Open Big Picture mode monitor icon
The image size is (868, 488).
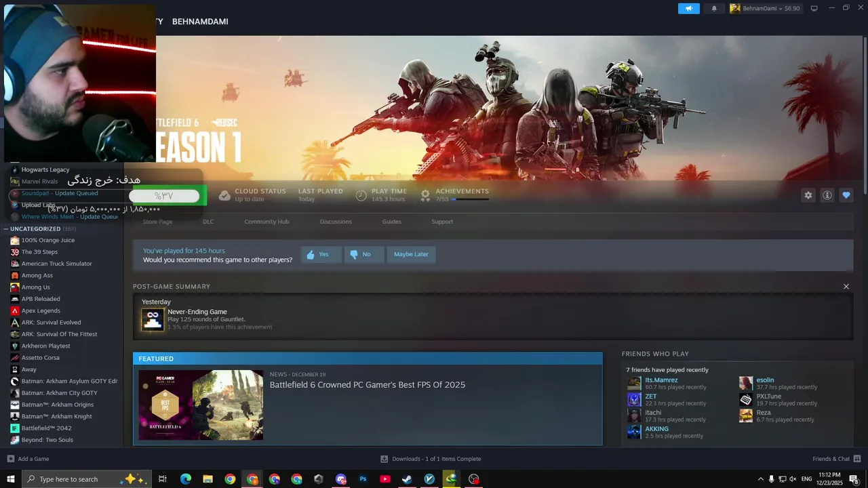coord(814,8)
